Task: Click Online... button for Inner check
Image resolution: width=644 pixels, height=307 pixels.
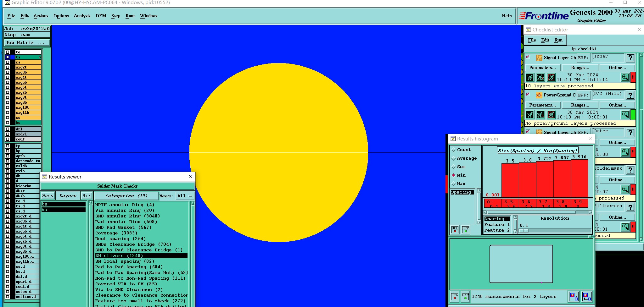Action: [x=617, y=68]
